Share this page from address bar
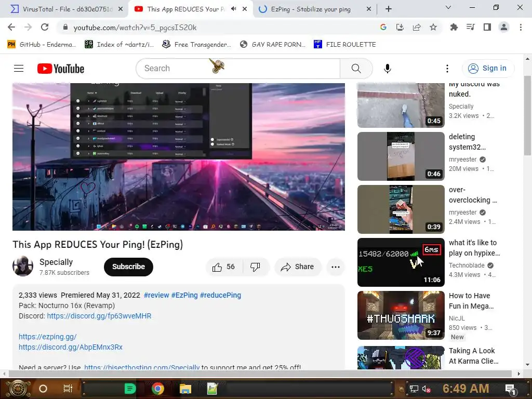 pos(417,27)
